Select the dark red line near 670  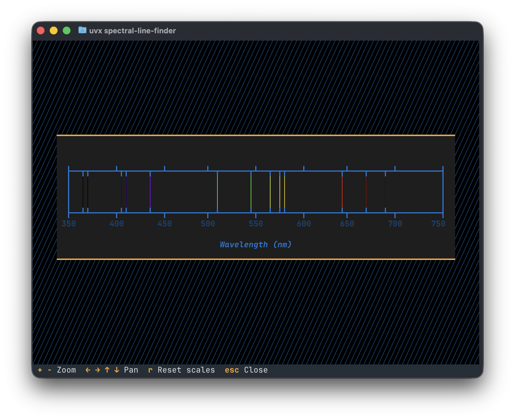pos(366,192)
